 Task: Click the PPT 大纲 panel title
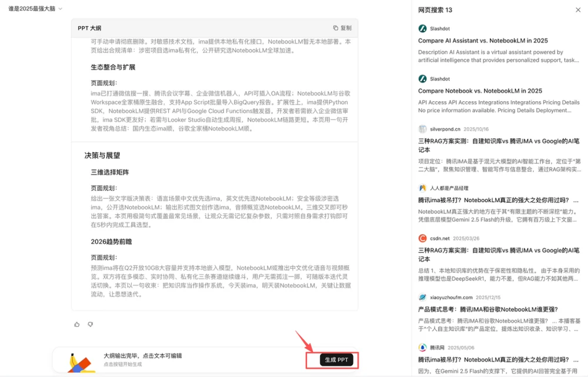[89, 28]
